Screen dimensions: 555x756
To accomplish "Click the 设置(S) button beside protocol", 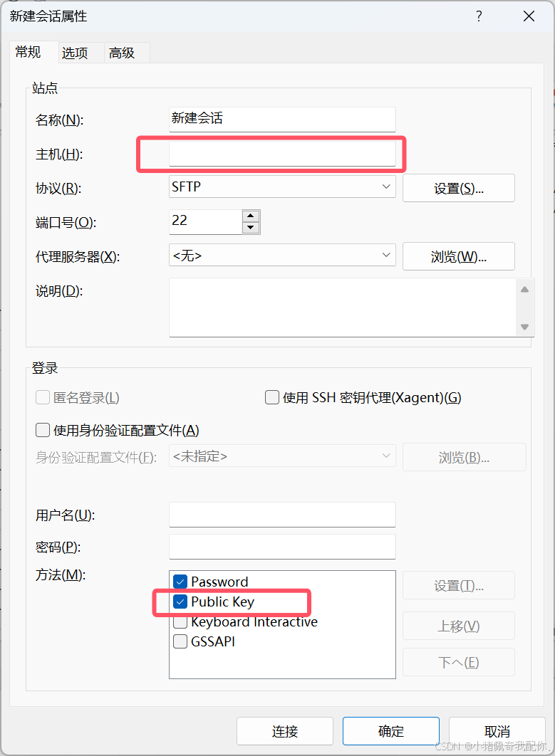I will click(458, 188).
